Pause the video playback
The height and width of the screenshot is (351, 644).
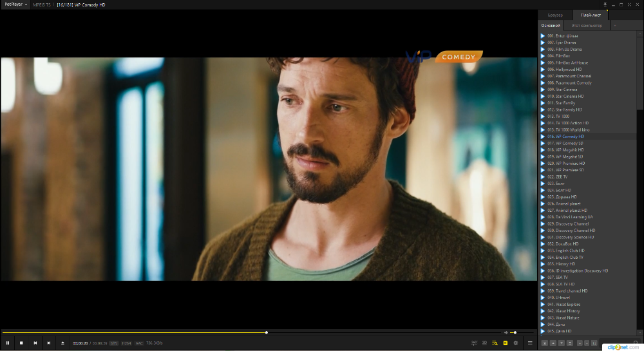pos(7,343)
